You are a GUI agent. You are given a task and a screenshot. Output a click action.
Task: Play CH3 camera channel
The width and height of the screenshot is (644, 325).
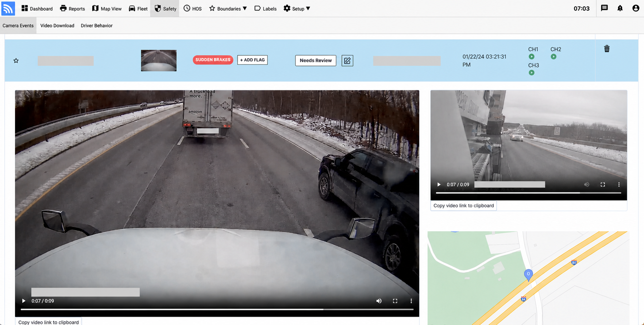[x=532, y=73]
